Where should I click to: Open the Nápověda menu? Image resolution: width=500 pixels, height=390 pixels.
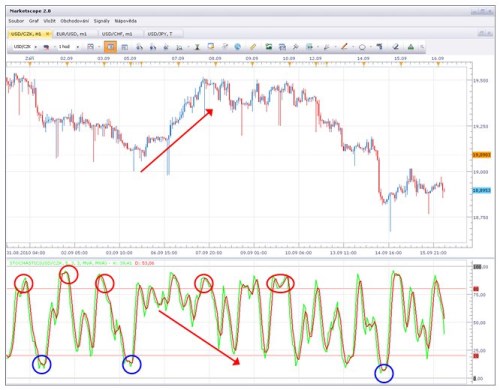pyautogui.click(x=126, y=21)
